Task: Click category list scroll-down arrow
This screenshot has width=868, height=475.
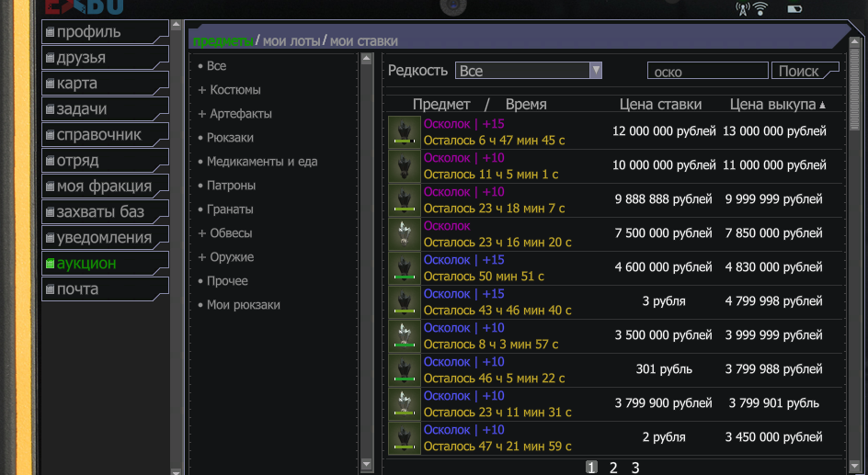Action: click(x=367, y=463)
